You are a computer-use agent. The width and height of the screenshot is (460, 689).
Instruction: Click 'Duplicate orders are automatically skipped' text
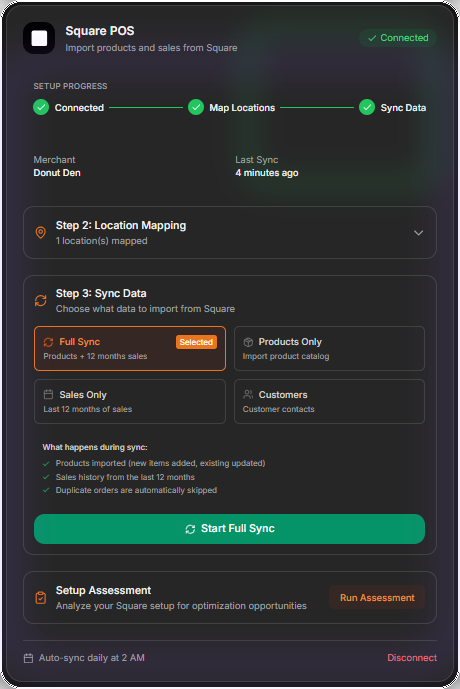136,490
